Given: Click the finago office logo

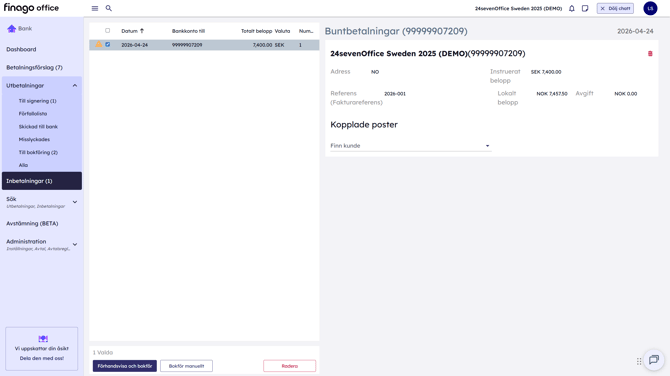Looking at the screenshot, I should pyautogui.click(x=31, y=8).
